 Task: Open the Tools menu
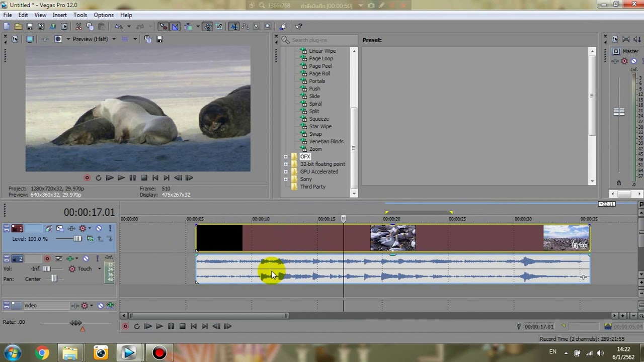[x=80, y=15]
